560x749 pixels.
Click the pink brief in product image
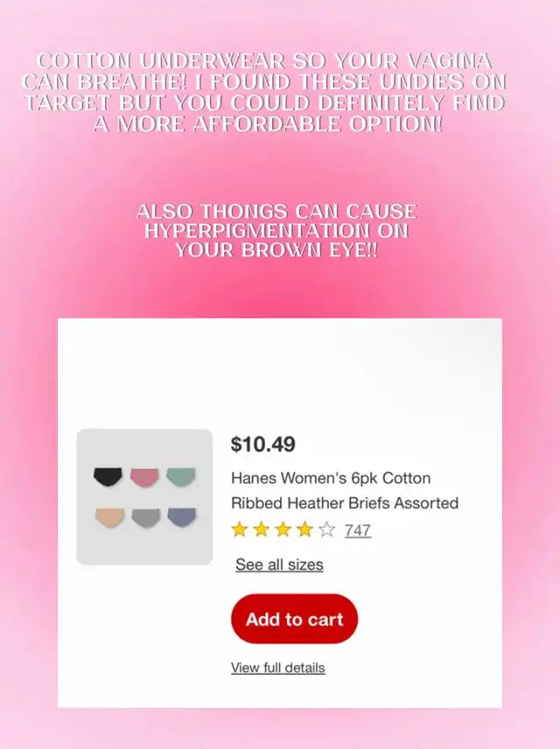click(x=144, y=478)
